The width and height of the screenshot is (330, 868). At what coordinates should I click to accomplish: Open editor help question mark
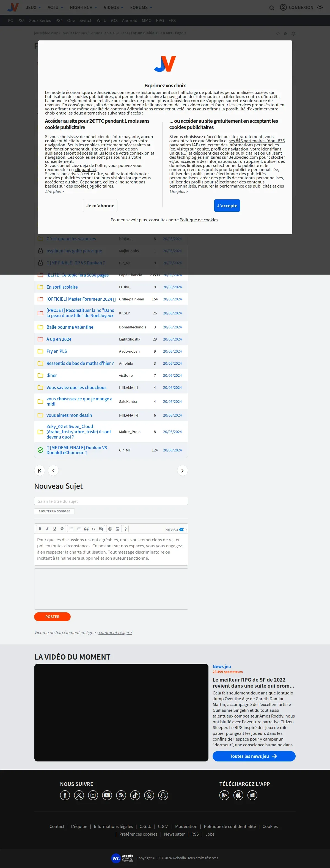tap(125, 529)
